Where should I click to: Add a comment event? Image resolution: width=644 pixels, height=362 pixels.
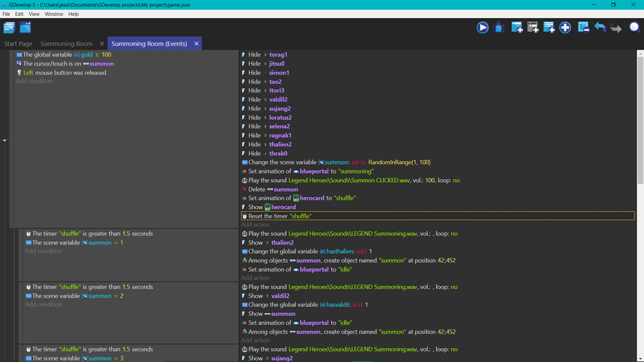pyautogui.click(x=549, y=27)
